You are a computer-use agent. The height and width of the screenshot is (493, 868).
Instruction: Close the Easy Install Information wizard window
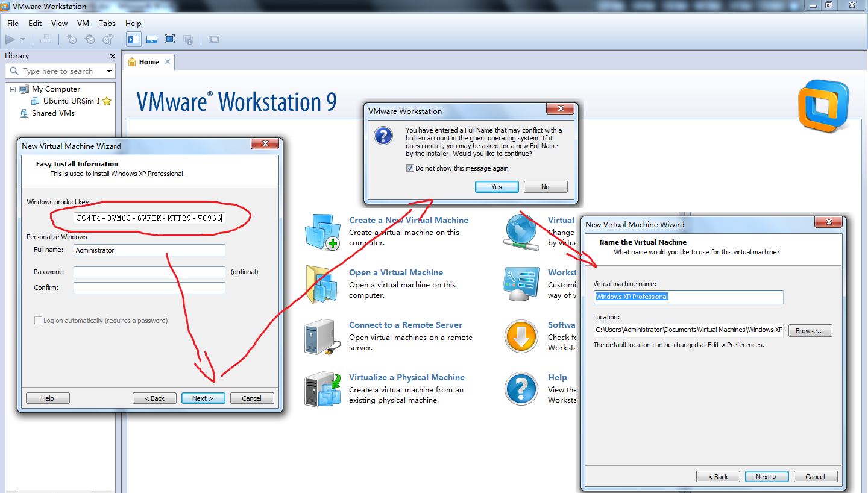265,143
